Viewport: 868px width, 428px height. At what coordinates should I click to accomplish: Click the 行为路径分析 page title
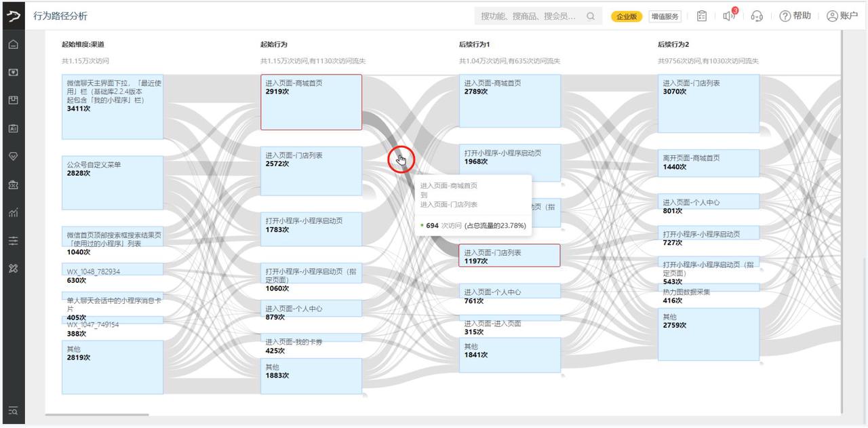pyautogui.click(x=60, y=16)
